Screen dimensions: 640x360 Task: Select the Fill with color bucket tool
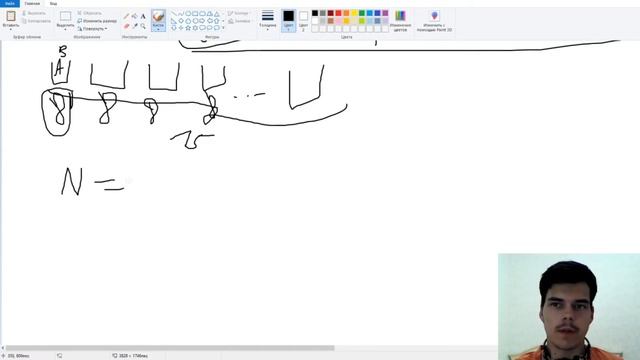(135, 16)
